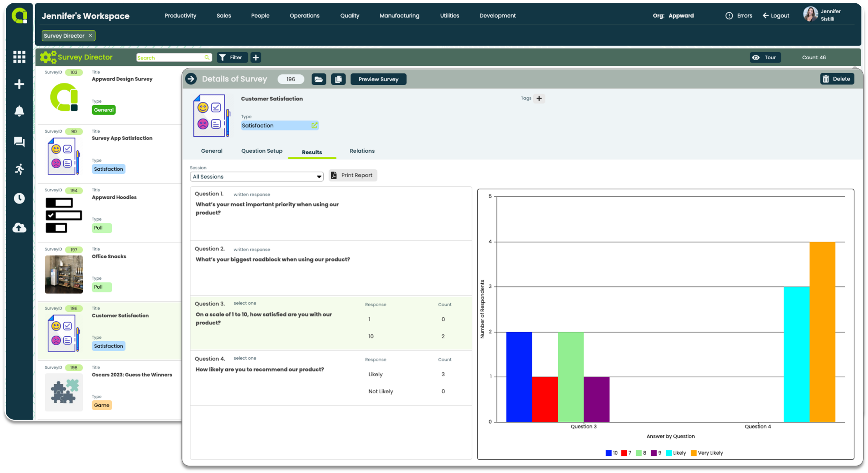The width and height of the screenshot is (868, 473).
Task: Open the Manufacturing menu
Action: pos(399,16)
